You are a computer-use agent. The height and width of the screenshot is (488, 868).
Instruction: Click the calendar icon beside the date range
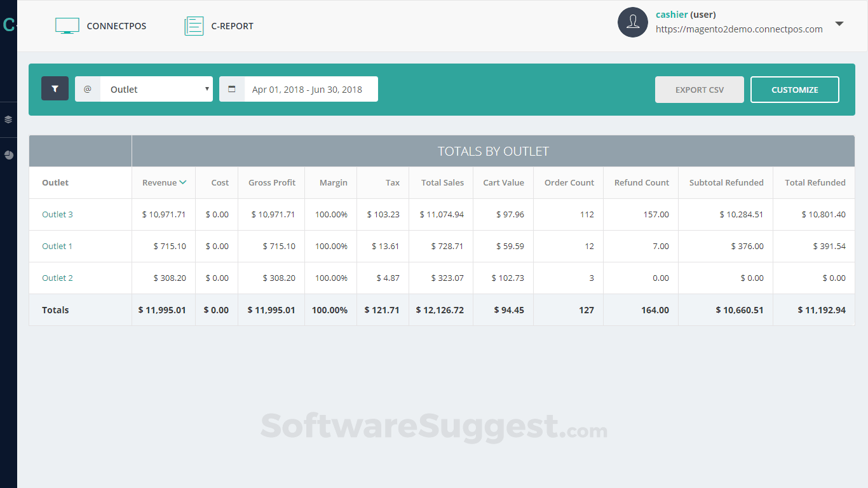231,88
